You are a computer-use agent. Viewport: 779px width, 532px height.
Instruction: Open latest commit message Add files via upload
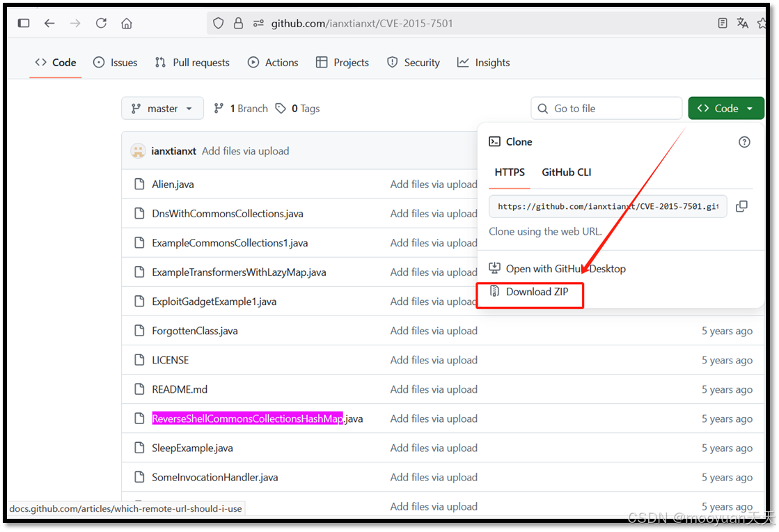(x=246, y=151)
